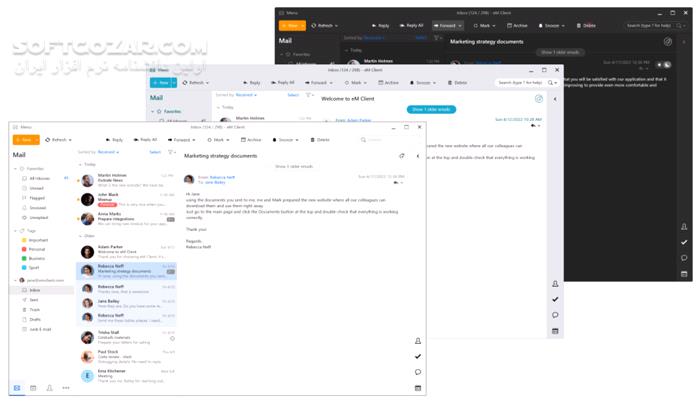Viewport: 700px width, 405px height.
Task: Click the blue Show 1 older emails button
Action: (x=431, y=109)
